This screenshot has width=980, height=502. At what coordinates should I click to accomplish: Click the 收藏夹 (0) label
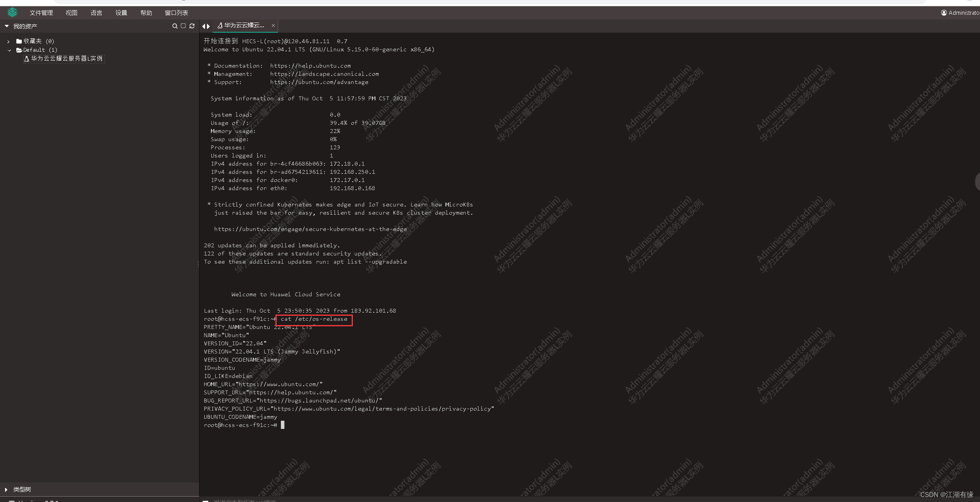pos(39,41)
